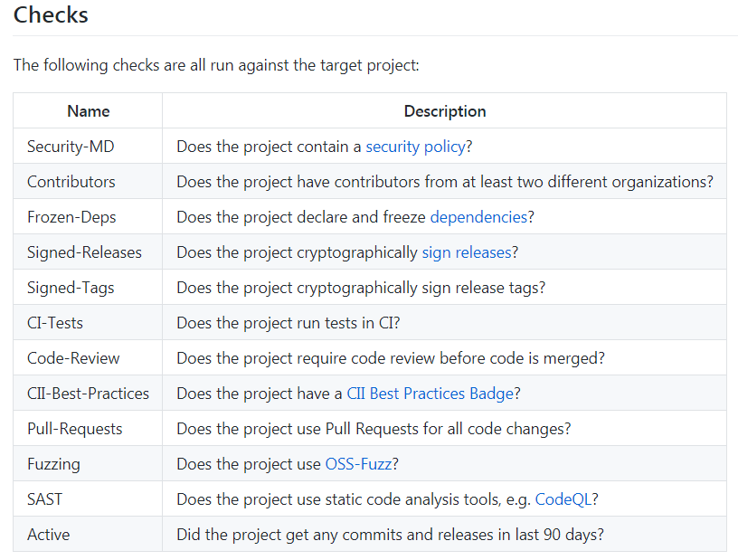Click the CII-Best-Practices name cell
Image resolution: width=738 pixels, height=560 pixels.
tap(88, 394)
